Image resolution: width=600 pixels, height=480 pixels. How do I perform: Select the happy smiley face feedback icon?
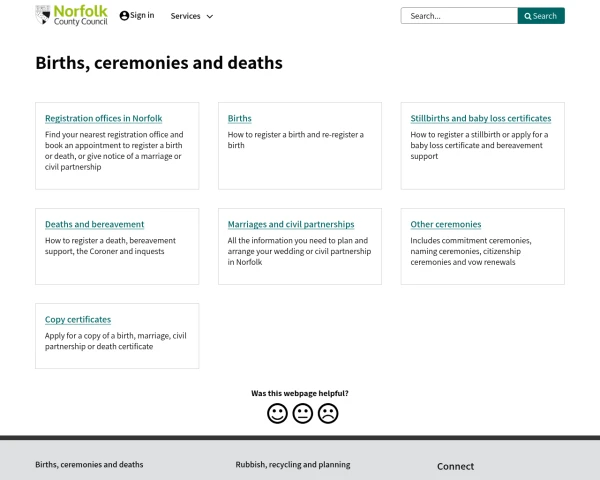277,413
